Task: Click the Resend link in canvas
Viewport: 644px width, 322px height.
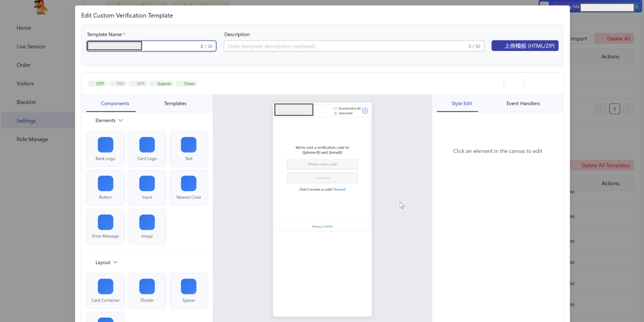Action: (339, 189)
